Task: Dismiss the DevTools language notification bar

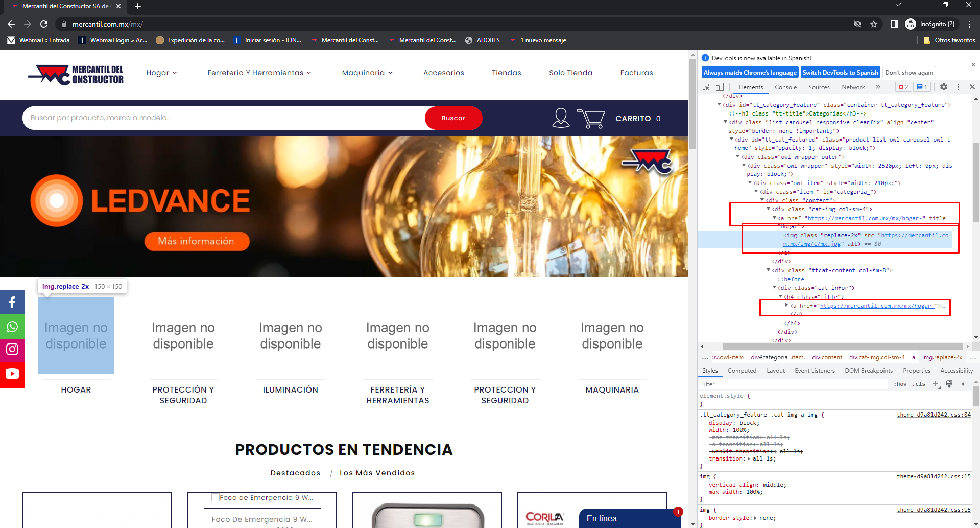Action: 972,65
